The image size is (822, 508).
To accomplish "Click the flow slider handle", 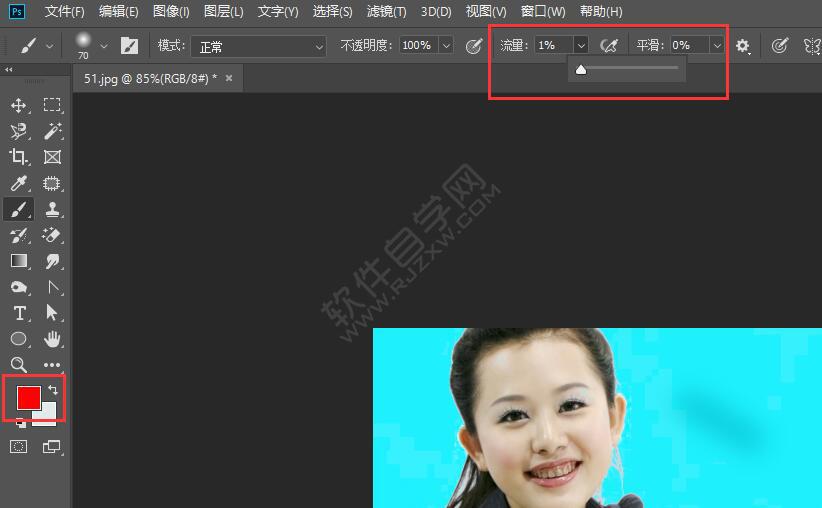I will pos(581,69).
